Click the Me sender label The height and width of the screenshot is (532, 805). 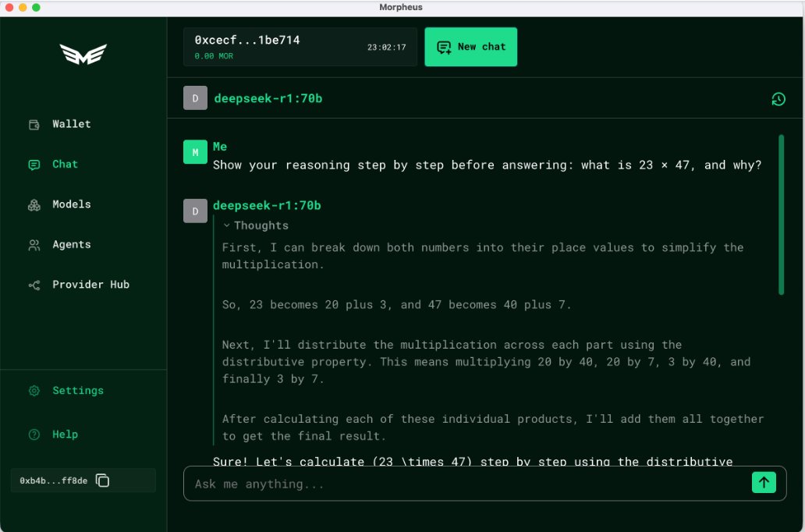coord(220,147)
